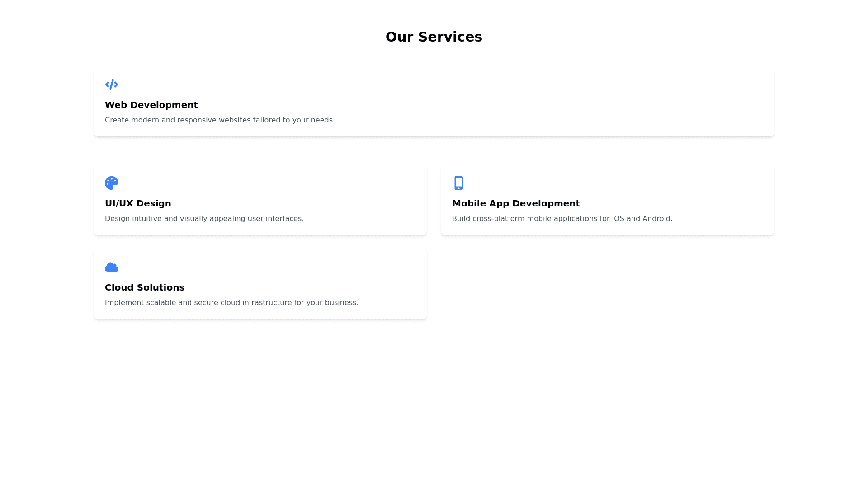This screenshot has height=488, width=868.
Task: Click the word business in cloud description
Action: pyautogui.click(x=341, y=303)
